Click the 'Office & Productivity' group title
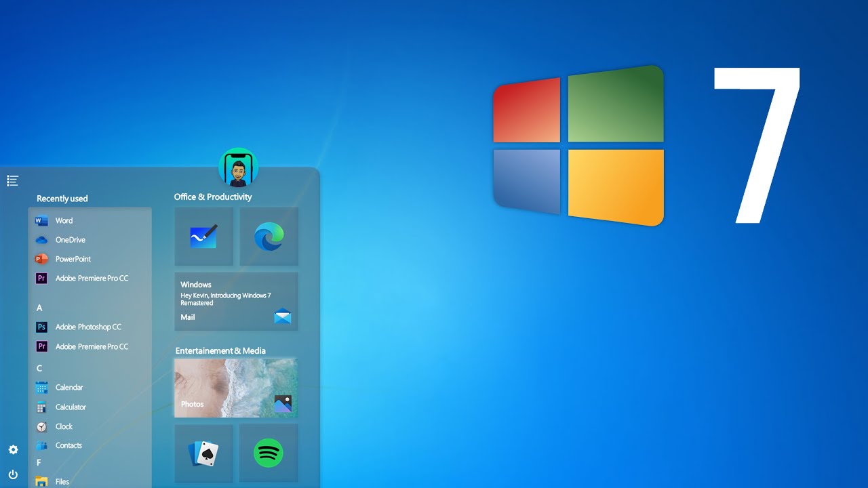868x488 pixels. [213, 197]
